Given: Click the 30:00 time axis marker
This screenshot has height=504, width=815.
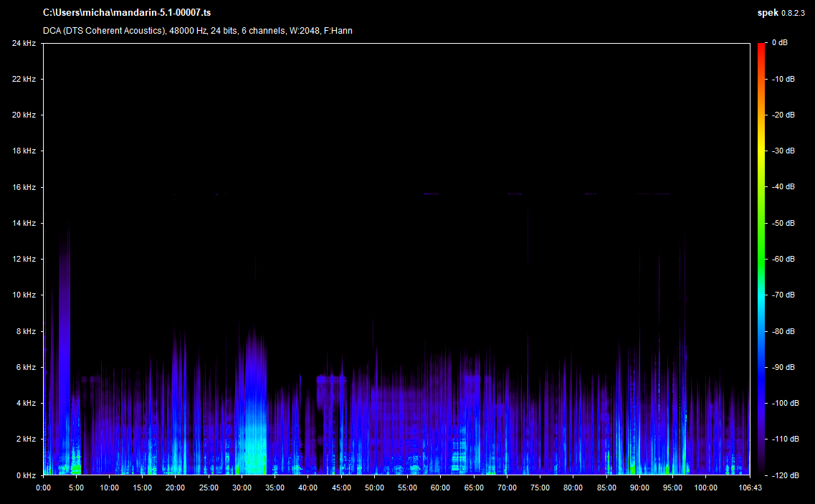Looking at the screenshot, I should (242, 488).
